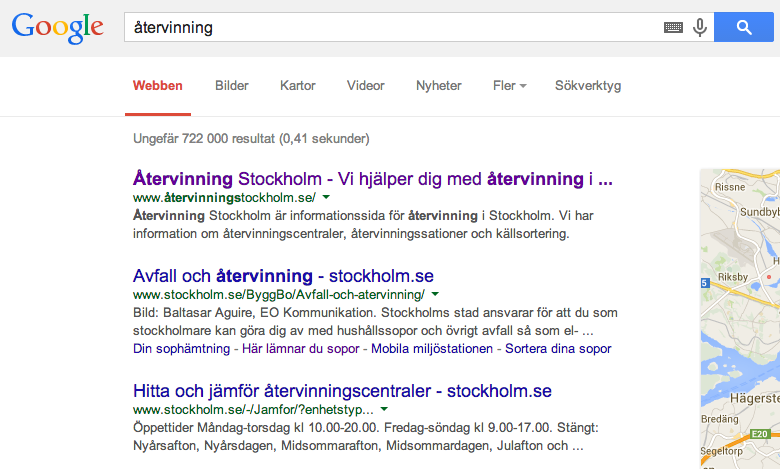Click the Hägerste label on the map
The image size is (780, 469).
(755, 398)
